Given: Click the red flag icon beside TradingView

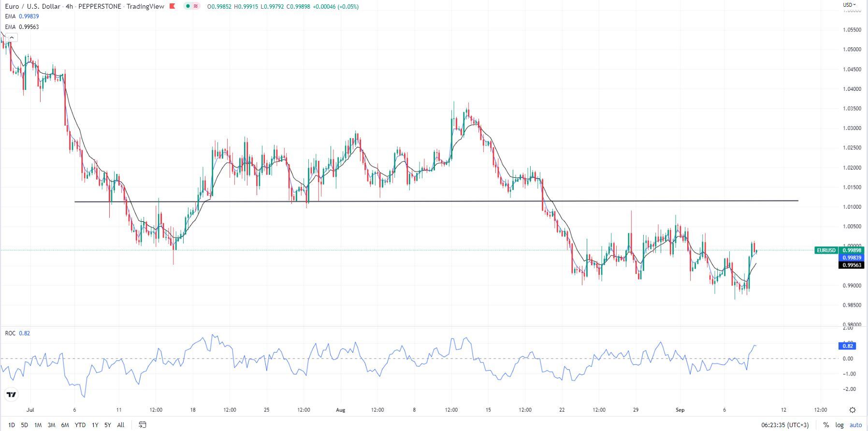Looking at the screenshot, I should coord(173,6).
